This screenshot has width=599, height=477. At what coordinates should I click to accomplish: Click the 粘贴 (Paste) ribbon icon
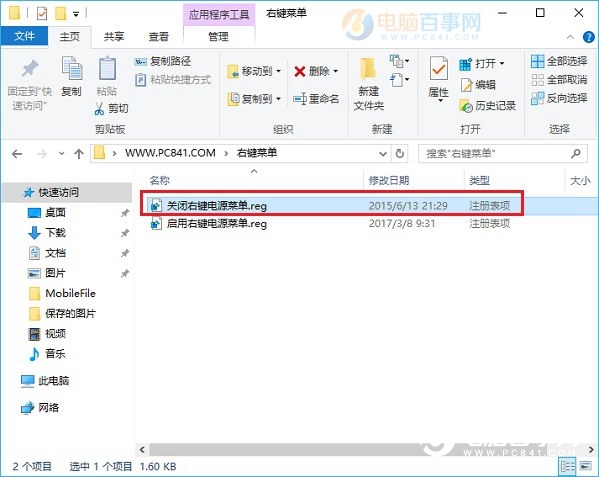point(107,69)
